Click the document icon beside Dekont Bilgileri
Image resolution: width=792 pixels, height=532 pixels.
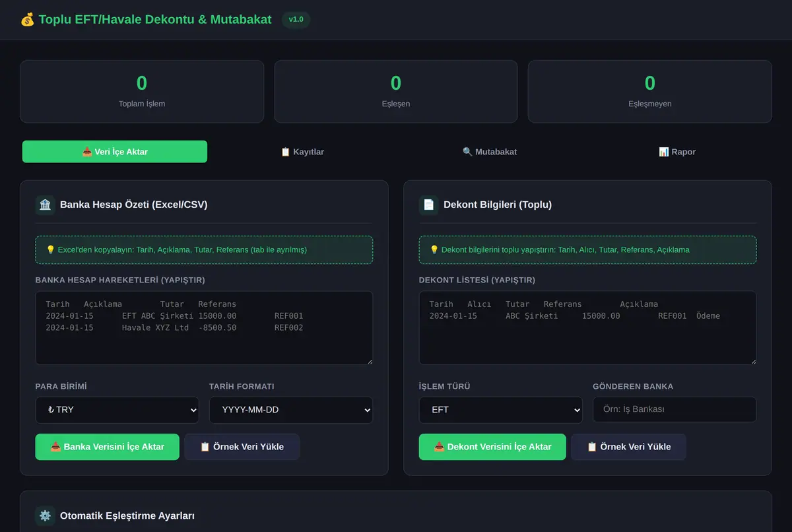(x=429, y=205)
